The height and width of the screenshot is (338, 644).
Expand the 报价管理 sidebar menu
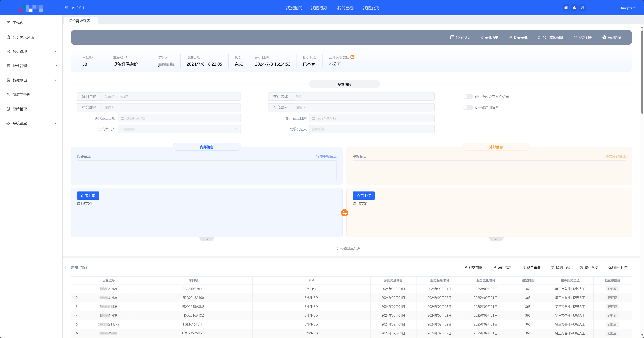point(31,51)
